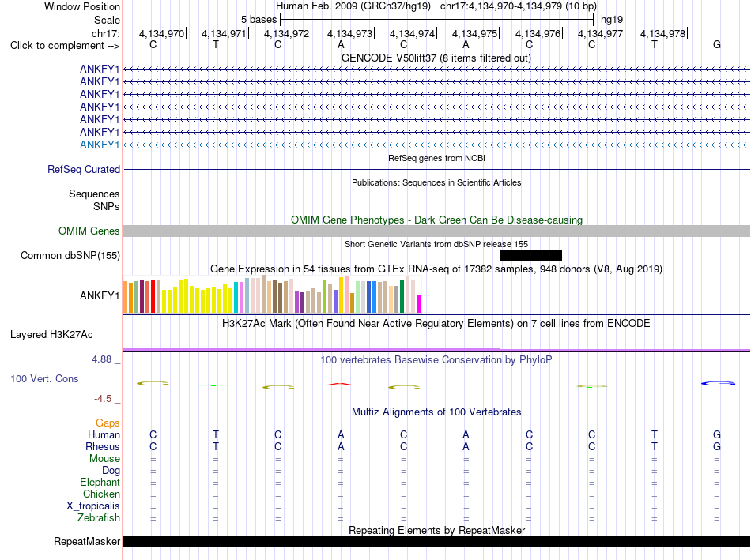Click 'Short Genetic Variants from dbSNP release 155'

pos(436,244)
